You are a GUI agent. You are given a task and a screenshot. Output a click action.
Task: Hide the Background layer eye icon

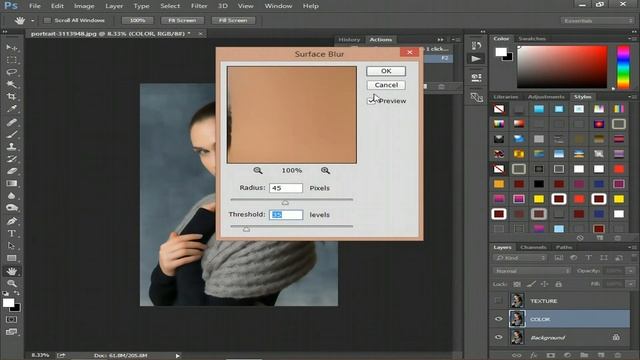click(498, 338)
